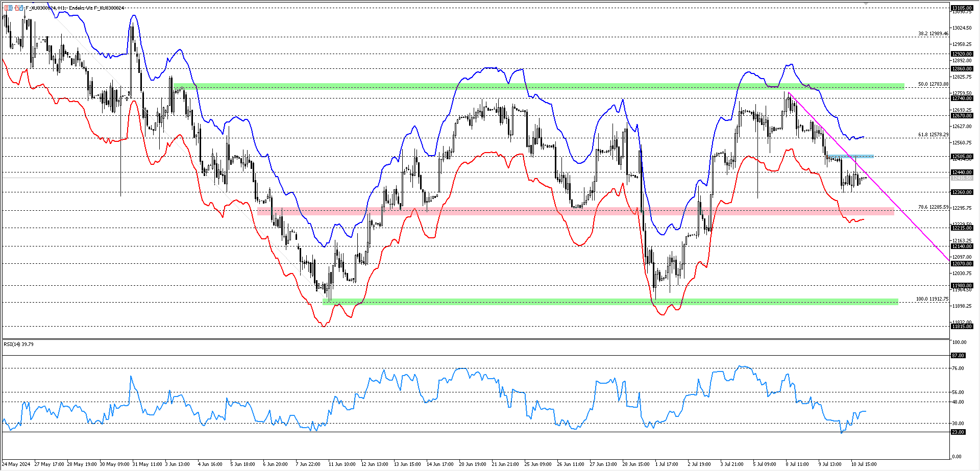Click the 12070.00 price level tag
Screen dimensions: 980x471
[x=962, y=264]
